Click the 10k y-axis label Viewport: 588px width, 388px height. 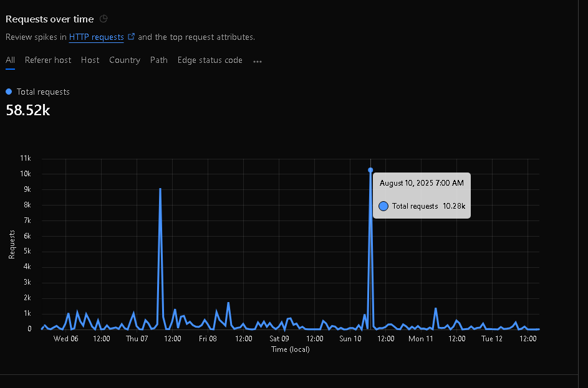[26, 173]
